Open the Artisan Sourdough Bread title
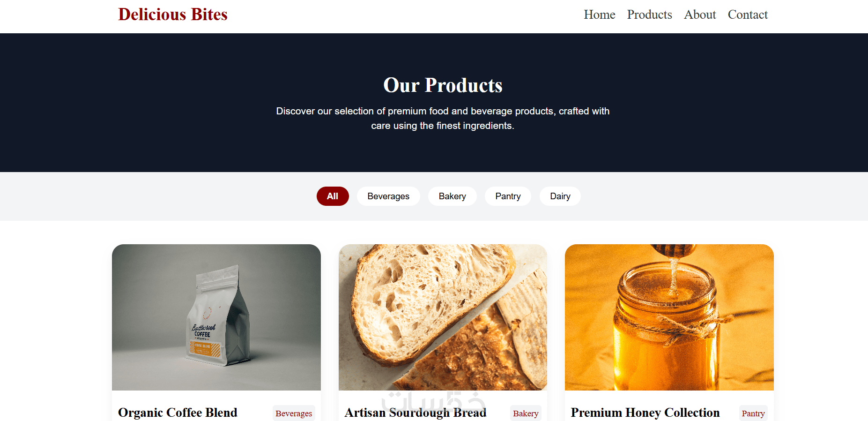This screenshot has width=868, height=421. tap(415, 413)
